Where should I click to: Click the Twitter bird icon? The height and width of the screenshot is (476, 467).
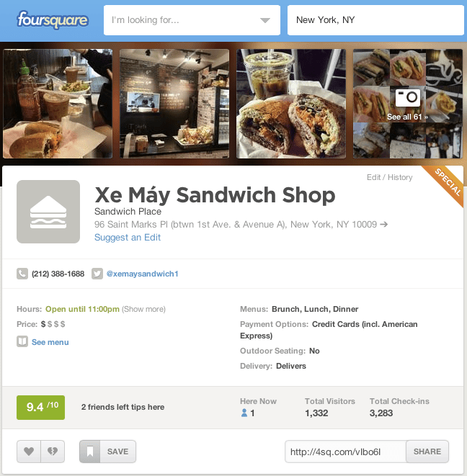(x=97, y=274)
